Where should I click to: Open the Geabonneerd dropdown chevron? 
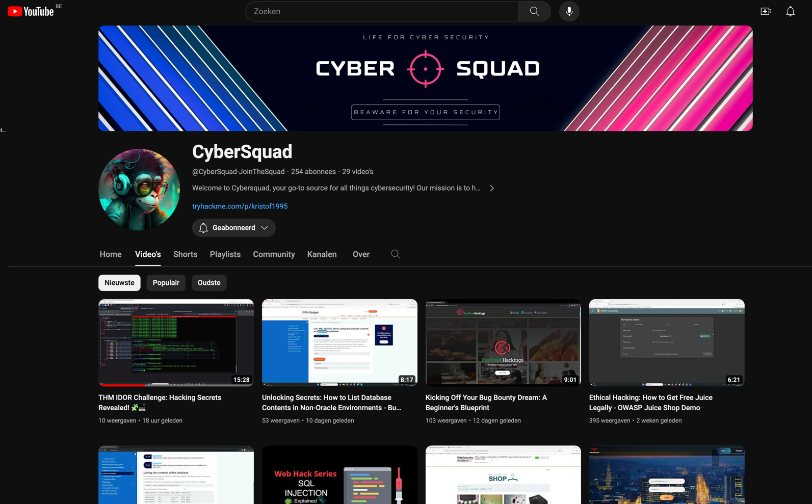[265, 228]
